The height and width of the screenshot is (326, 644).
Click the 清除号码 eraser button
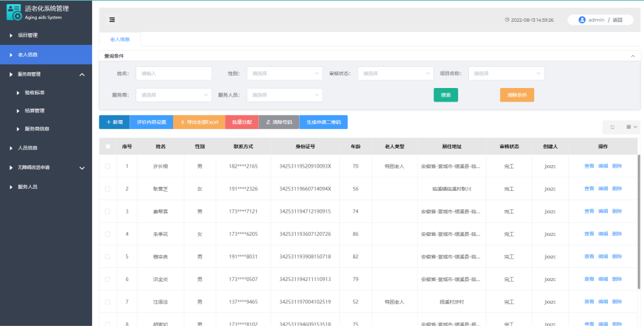click(279, 122)
